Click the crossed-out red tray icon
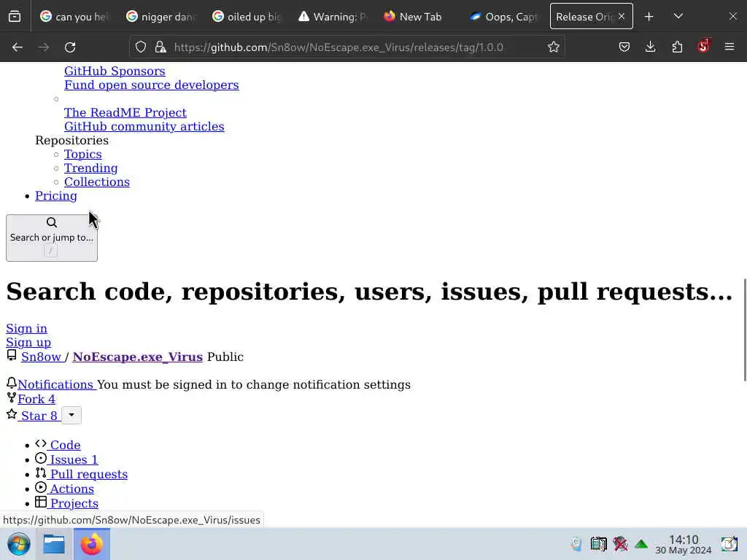The image size is (747, 560). point(620,543)
